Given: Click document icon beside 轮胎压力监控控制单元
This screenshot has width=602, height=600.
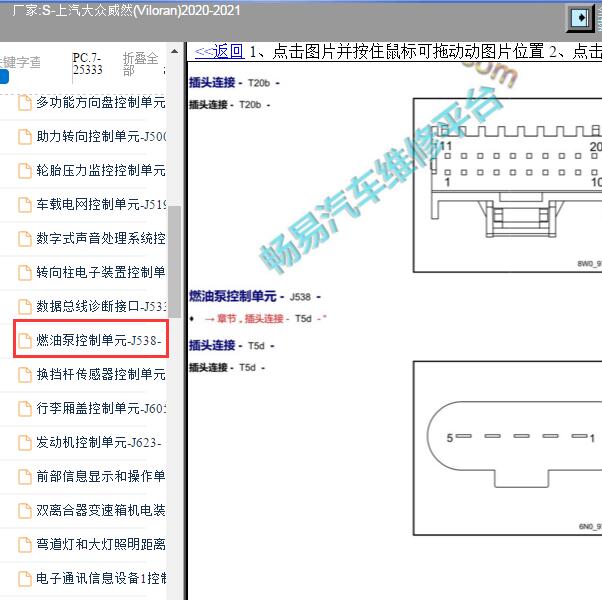Looking at the screenshot, I should (25, 171).
